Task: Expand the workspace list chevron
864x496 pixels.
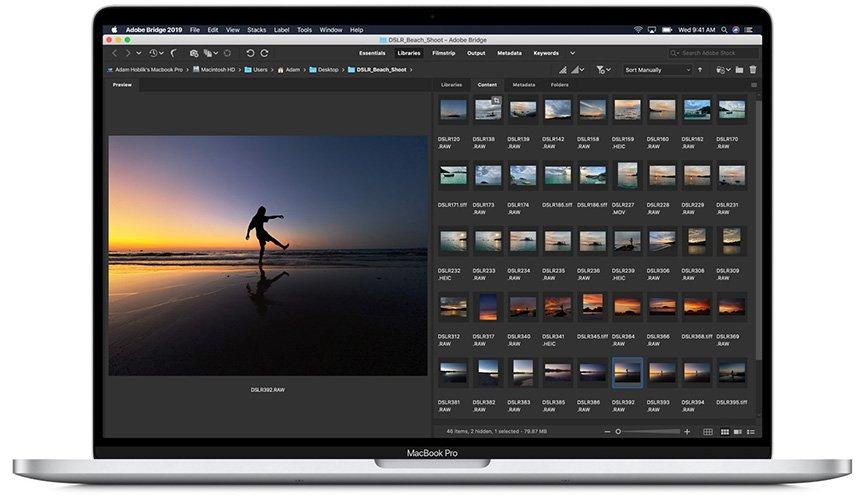Action: point(572,53)
